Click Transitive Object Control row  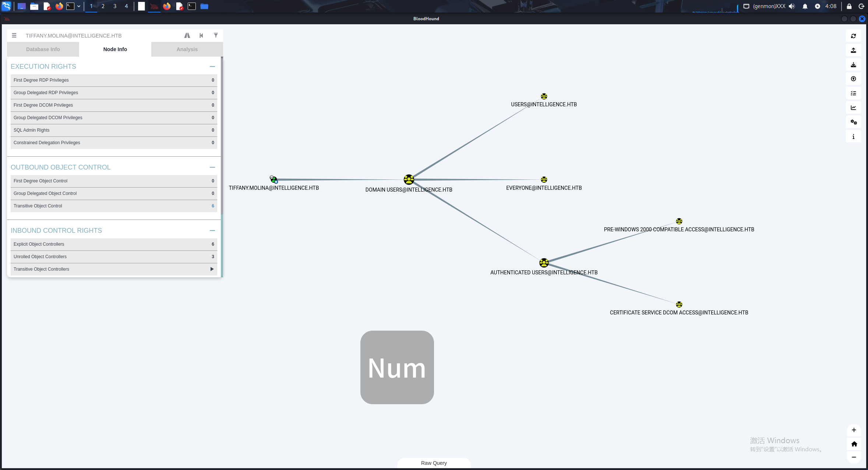coord(114,206)
